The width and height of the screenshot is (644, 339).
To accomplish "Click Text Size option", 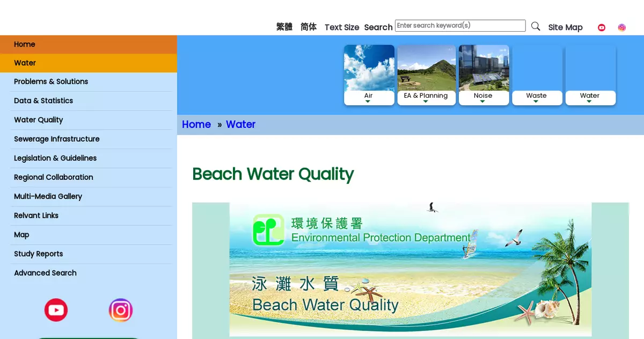I will click(342, 27).
